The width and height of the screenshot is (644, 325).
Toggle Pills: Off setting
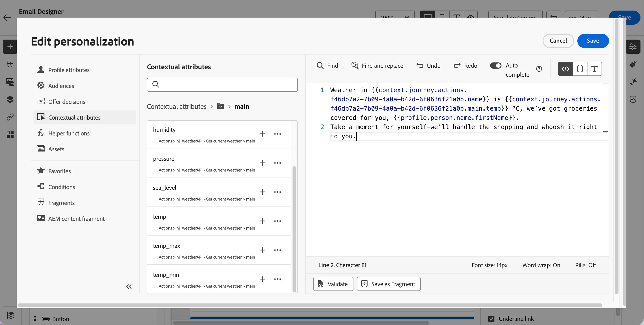585,265
